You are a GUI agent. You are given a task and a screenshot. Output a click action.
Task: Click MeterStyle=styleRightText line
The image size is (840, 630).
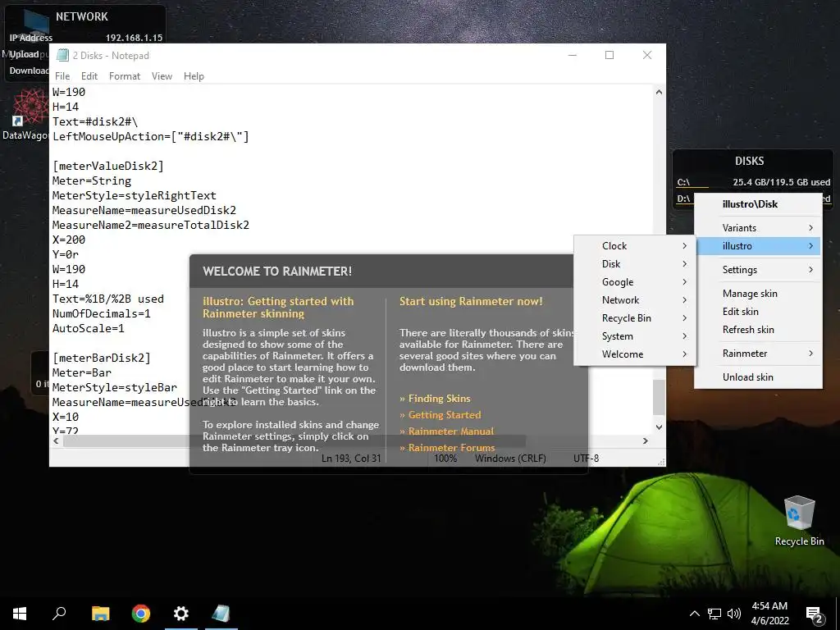pos(135,195)
